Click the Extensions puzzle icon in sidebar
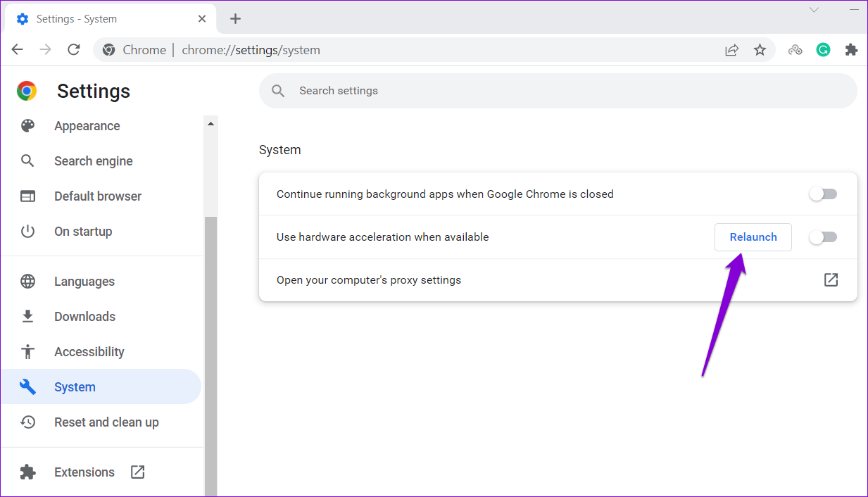Viewport: 868px width, 497px height. click(27, 472)
